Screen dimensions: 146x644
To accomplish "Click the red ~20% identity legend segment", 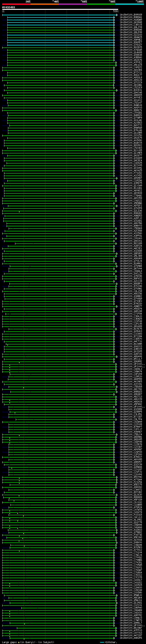I will (16, 4).
